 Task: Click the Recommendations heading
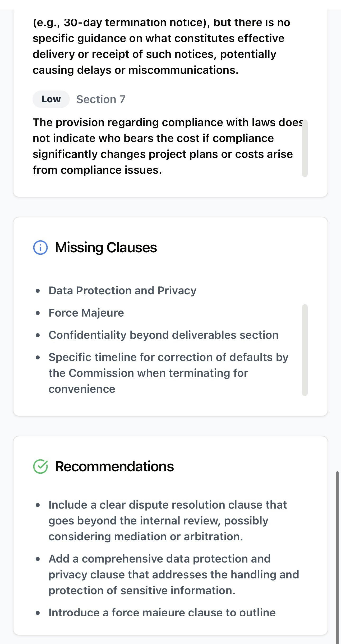click(x=114, y=466)
